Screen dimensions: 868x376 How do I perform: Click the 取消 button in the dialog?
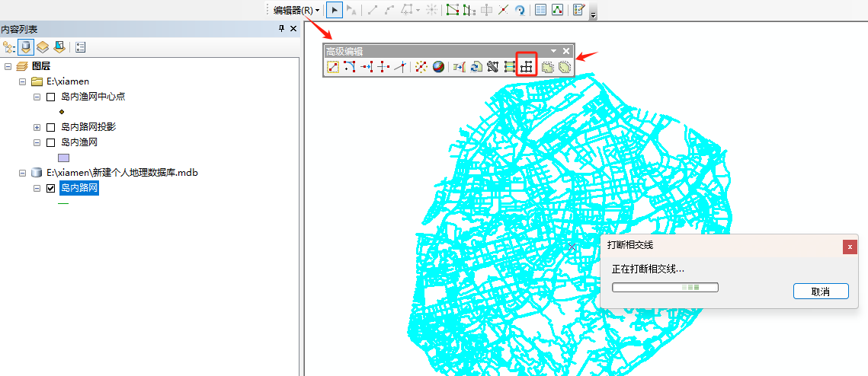coord(820,292)
